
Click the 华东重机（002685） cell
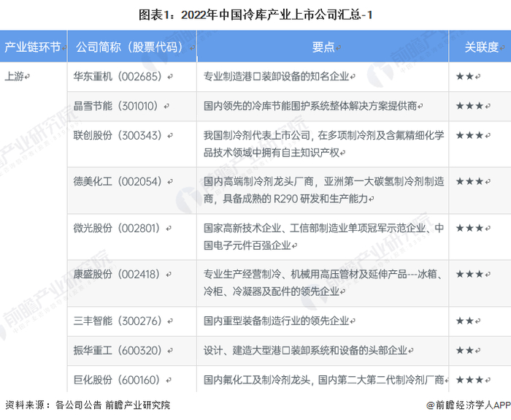pos(132,77)
